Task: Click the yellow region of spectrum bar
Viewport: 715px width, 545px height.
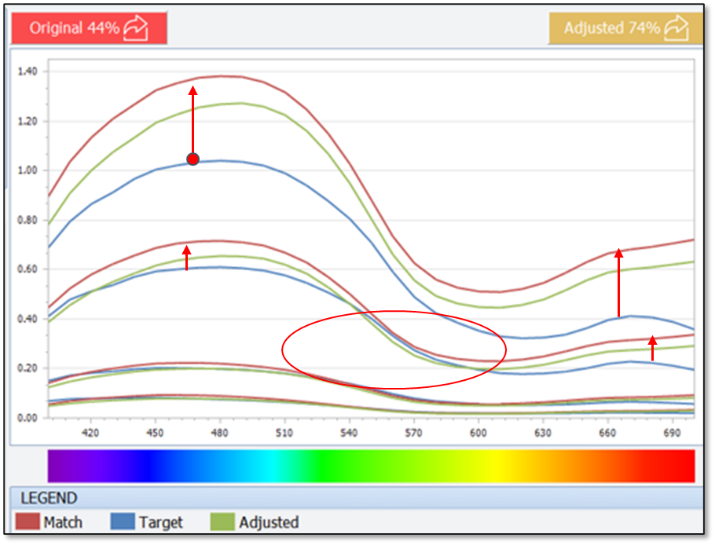Action: click(497, 466)
